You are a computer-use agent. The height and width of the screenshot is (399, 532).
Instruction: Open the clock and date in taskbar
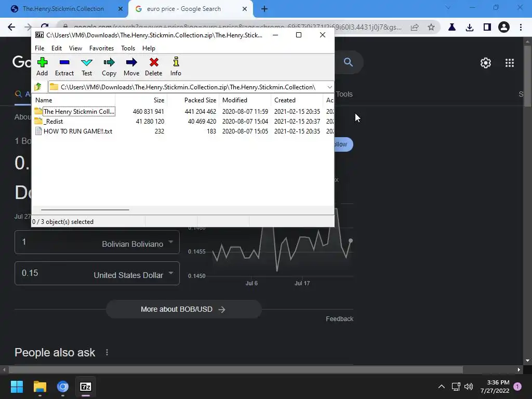(x=495, y=387)
